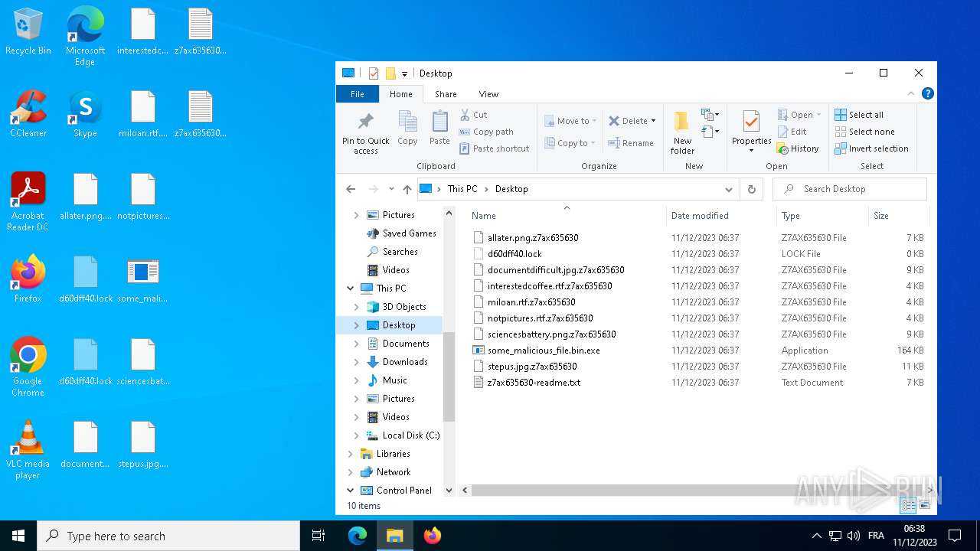The width and height of the screenshot is (980, 551).
Task: Click Paste shortcut in ribbon
Action: 495,148
